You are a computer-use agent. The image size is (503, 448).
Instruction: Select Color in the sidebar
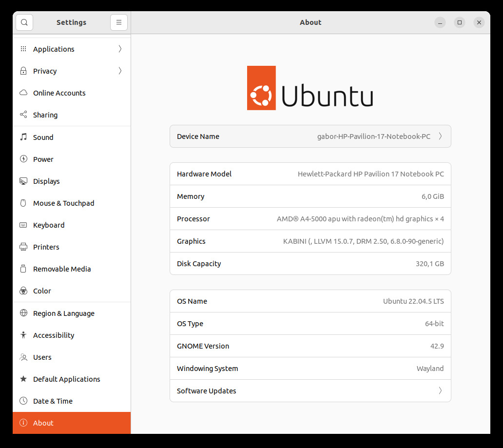72,291
